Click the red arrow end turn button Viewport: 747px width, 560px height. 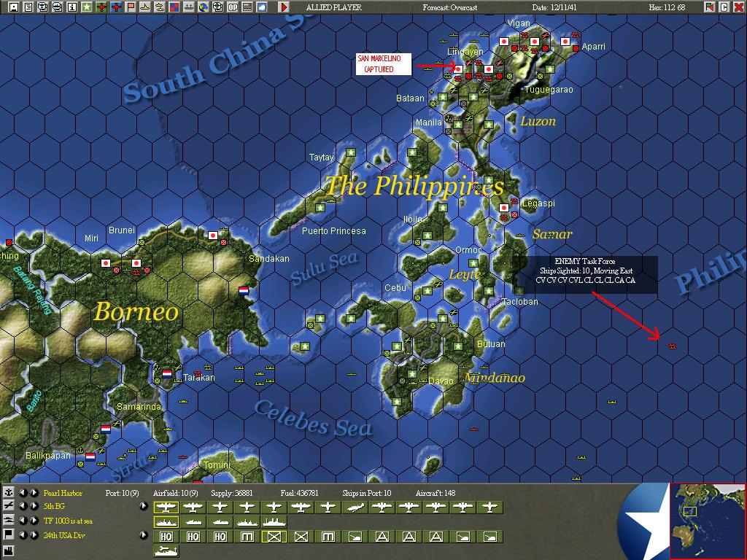coord(284,7)
